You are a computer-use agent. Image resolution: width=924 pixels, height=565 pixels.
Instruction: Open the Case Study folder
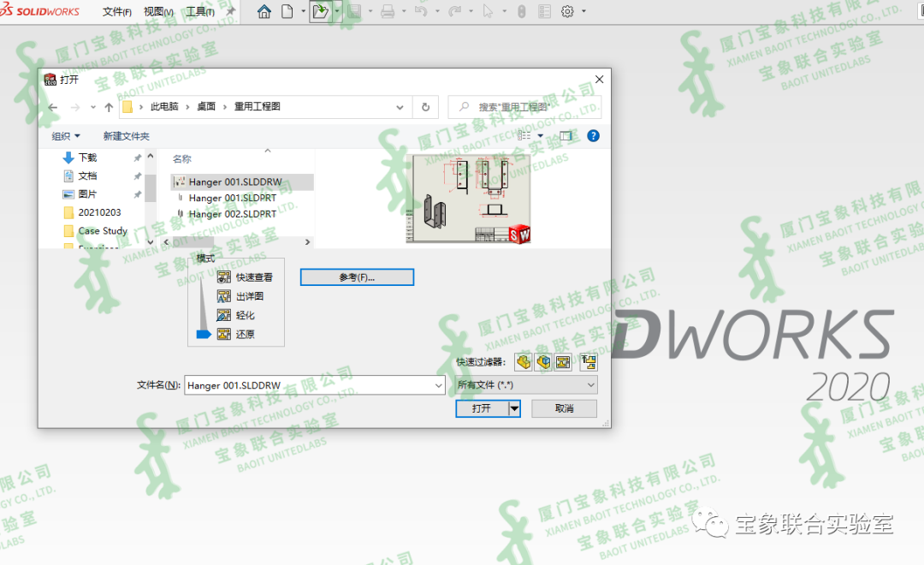click(96, 230)
